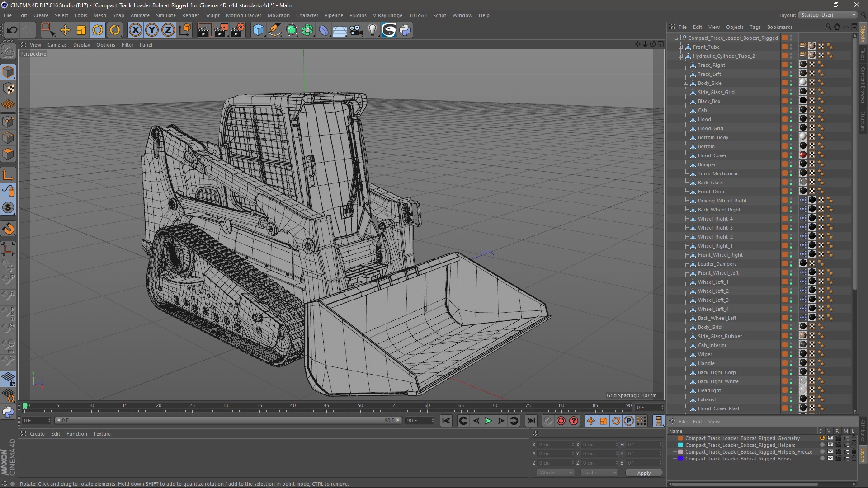Image resolution: width=868 pixels, height=488 pixels.
Task: Toggle visibility dots for Track_Right object
Action: click(x=791, y=65)
